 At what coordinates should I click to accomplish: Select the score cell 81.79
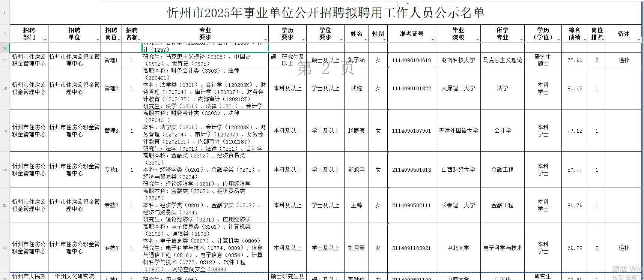[575, 205]
